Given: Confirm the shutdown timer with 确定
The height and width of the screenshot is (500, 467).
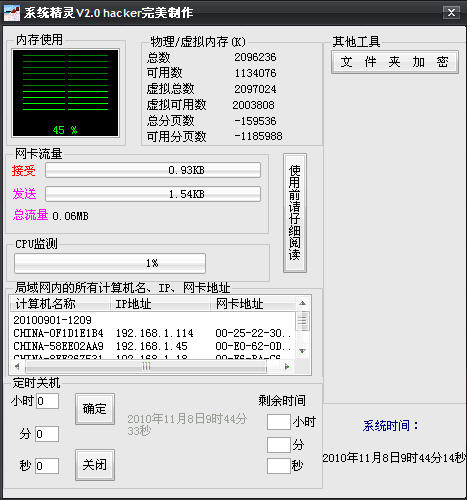Looking at the screenshot, I should pos(95,409).
